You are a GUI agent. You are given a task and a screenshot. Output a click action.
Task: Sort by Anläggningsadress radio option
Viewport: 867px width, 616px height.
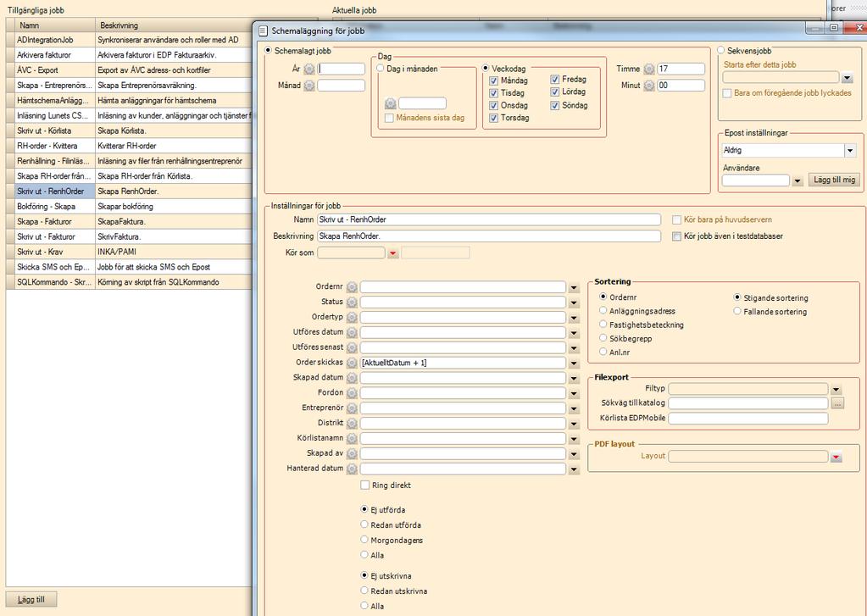pyautogui.click(x=603, y=311)
